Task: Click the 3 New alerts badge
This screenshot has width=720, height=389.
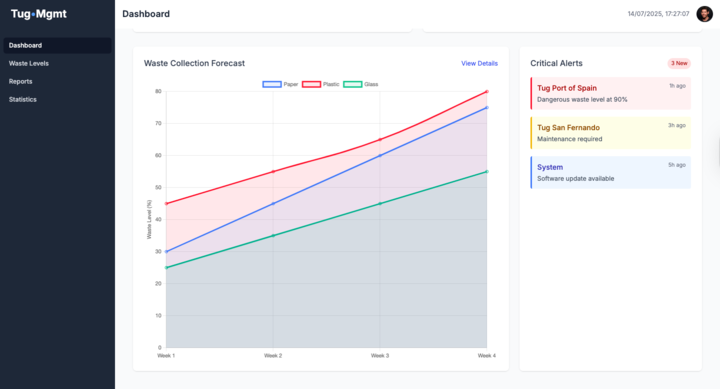Action: [679, 63]
